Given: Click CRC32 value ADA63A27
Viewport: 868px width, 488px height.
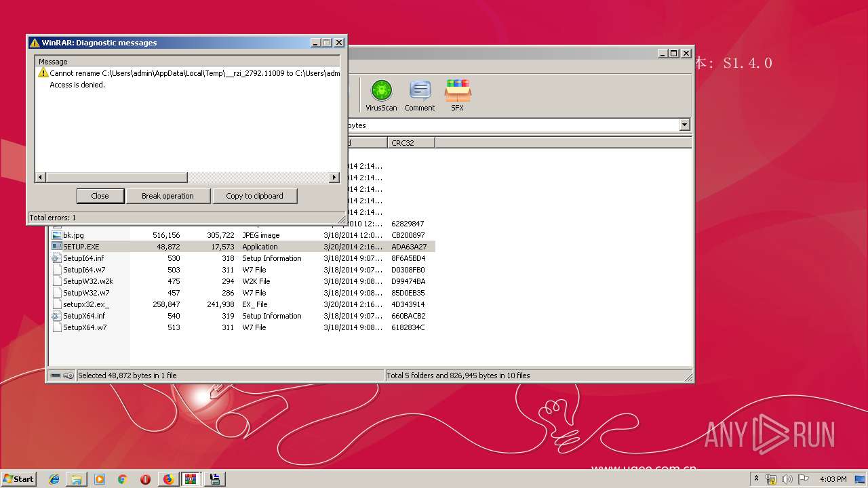Looking at the screenshot, I should (x=409, y=247).
